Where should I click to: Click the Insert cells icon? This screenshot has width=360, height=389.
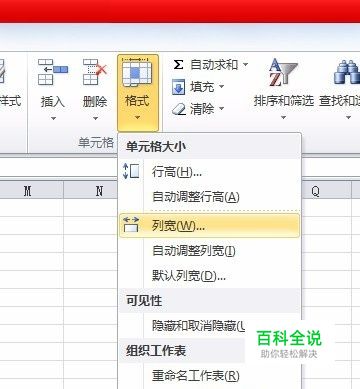(x=53, y=72)
